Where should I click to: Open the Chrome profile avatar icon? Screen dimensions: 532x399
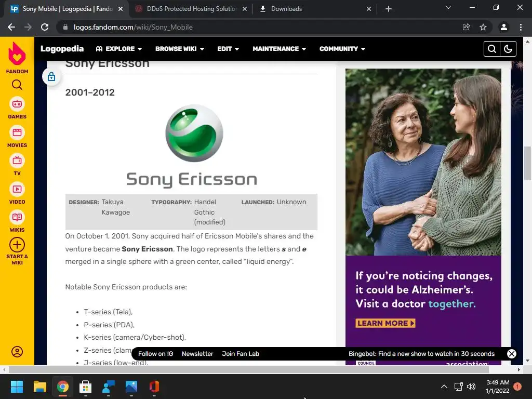click(x=504, y=27)
